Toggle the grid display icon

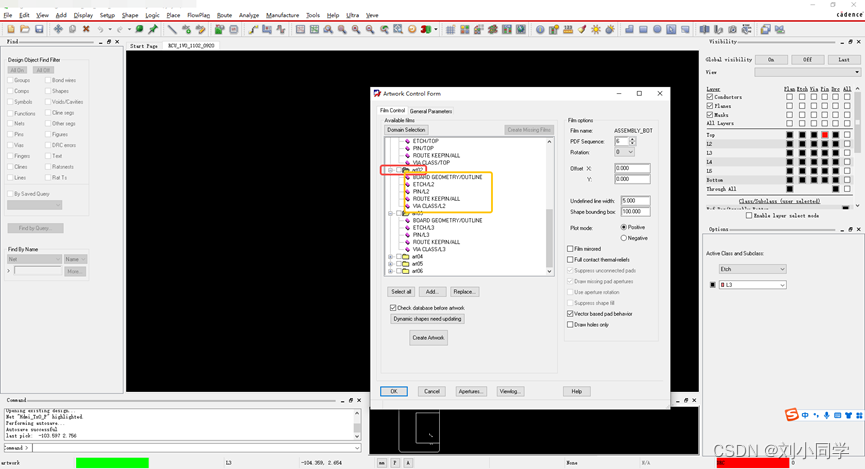(x=450, y=29)
